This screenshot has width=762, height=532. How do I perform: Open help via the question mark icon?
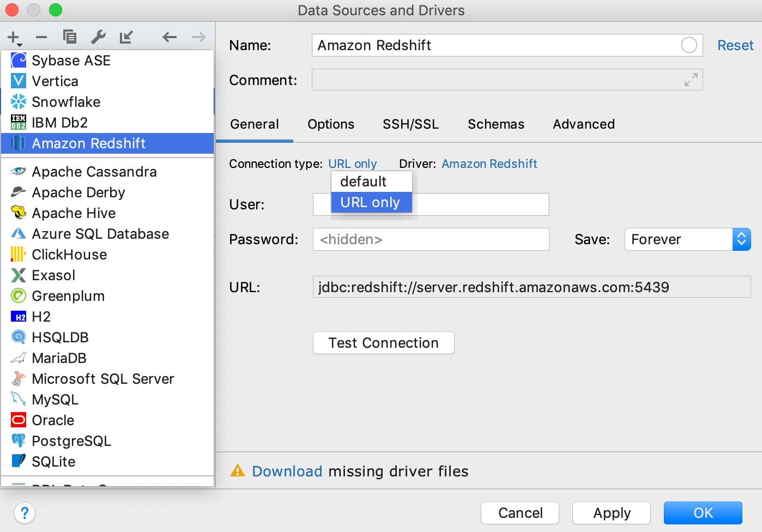[x=24, y=513]
